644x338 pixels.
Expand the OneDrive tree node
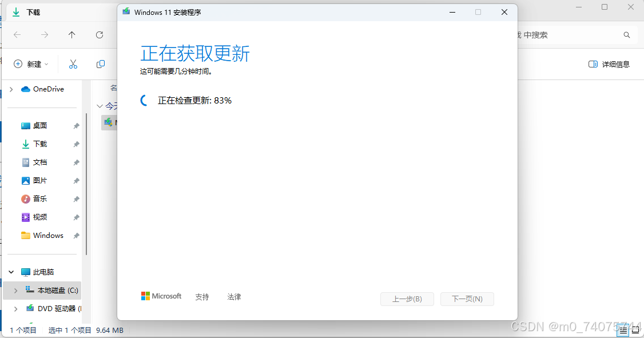[x=11, y=89]
